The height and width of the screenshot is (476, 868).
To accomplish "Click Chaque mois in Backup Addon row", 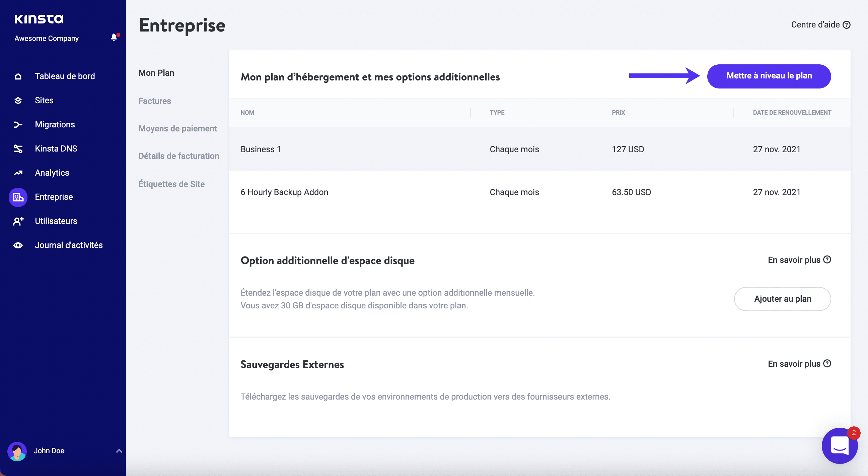I will pos(514,192).
